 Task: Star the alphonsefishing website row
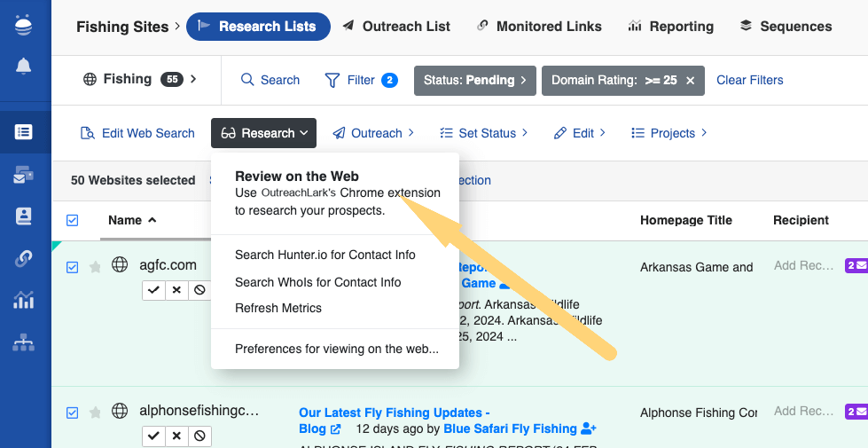tap(95, 413)
